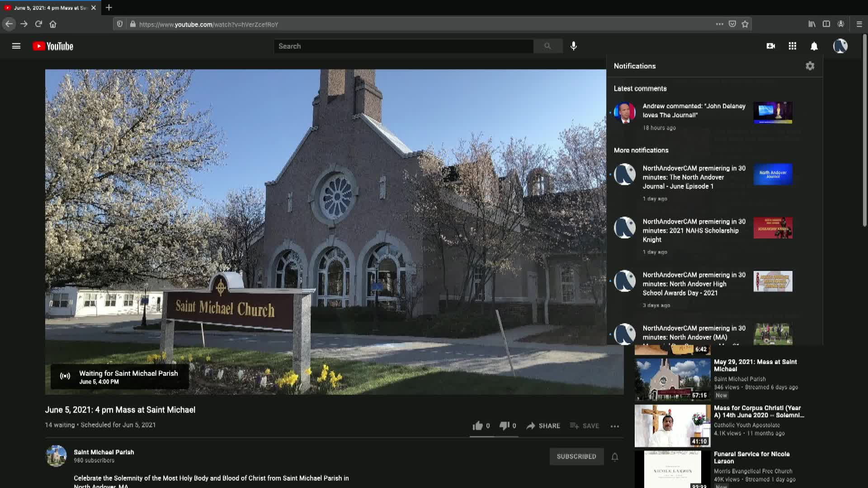This screenshot has width=868, height=488.
Task: Bookmark this page with the star icon
Action: click(x=745, y=24)
